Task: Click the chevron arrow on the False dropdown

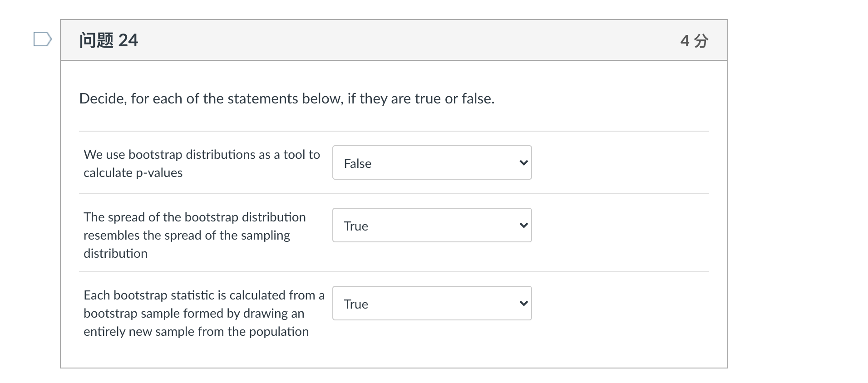Action: (523, 162)
